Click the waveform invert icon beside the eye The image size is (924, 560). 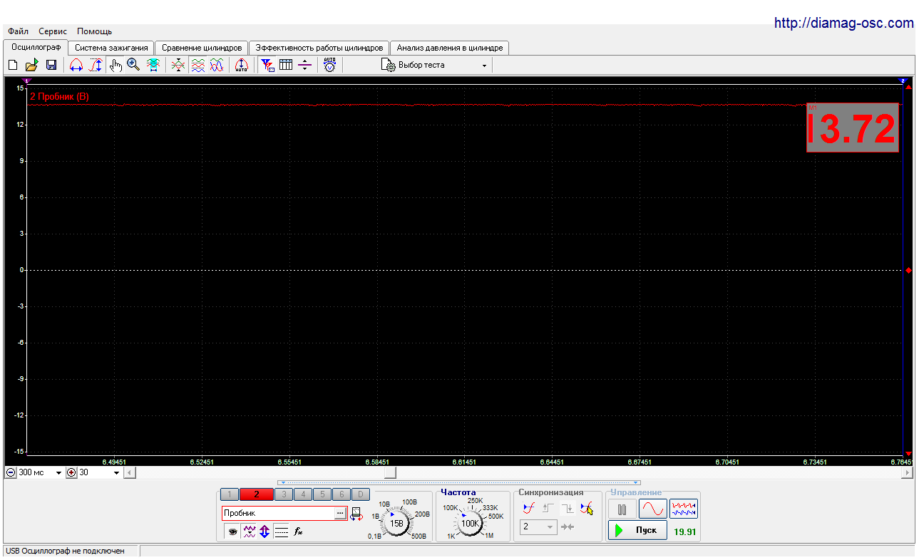click(x=249, y=532)
